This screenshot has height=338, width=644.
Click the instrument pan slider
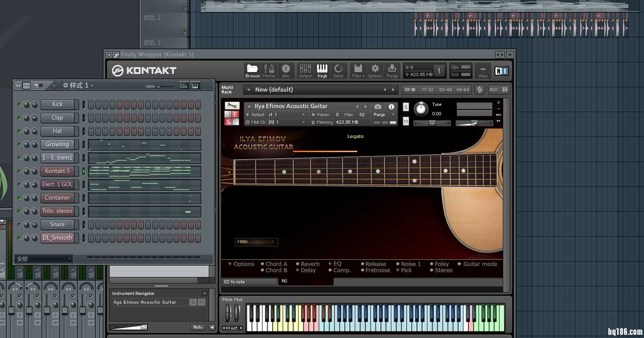click(432, 123)
